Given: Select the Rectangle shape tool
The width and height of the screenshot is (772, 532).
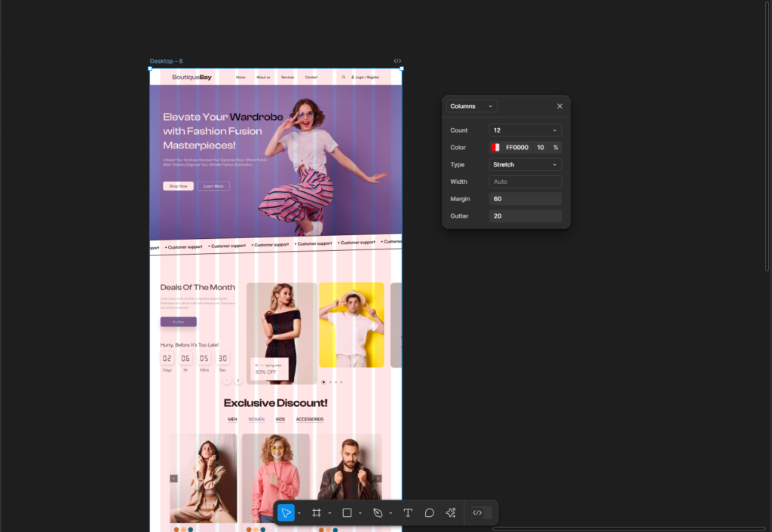Looking at the screenshot, I should pyautogui.click(x=347, y=513).
